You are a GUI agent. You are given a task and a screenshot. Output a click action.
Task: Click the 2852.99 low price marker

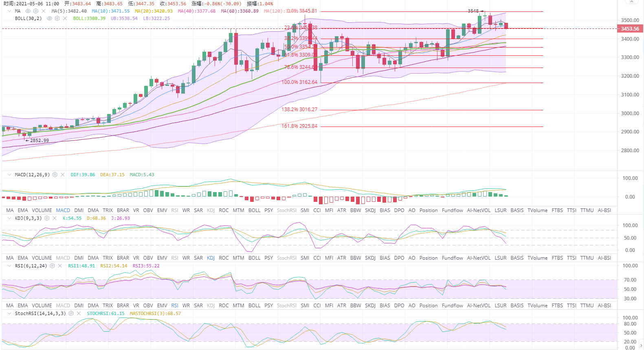(37, 140)
